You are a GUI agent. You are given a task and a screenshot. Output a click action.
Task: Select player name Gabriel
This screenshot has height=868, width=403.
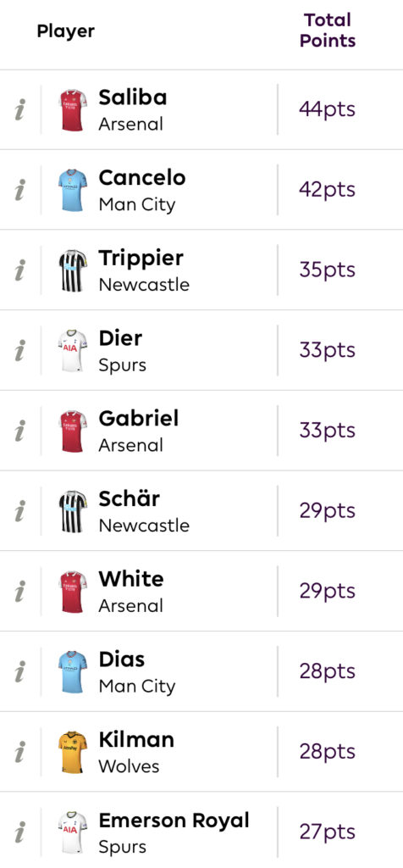139,419
